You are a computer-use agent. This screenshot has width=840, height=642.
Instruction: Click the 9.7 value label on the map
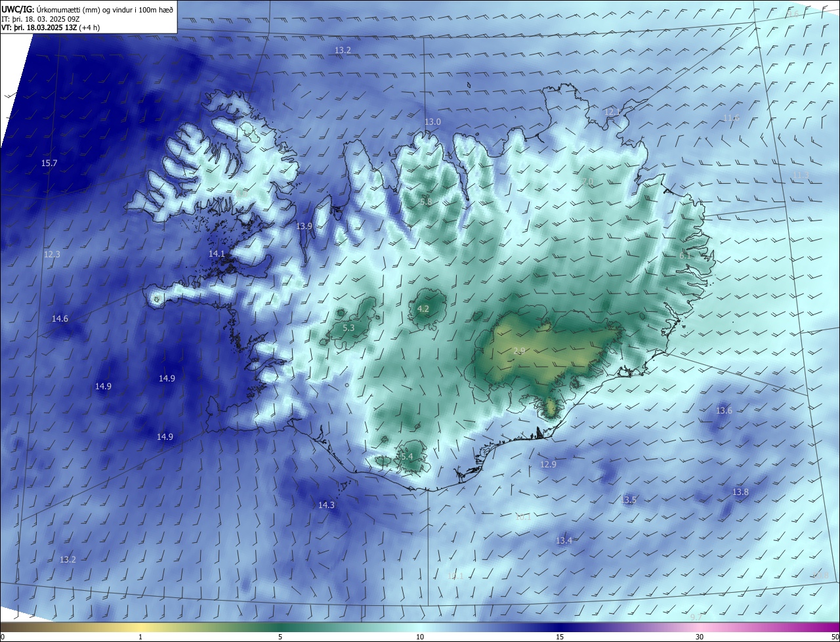(696, 617)
